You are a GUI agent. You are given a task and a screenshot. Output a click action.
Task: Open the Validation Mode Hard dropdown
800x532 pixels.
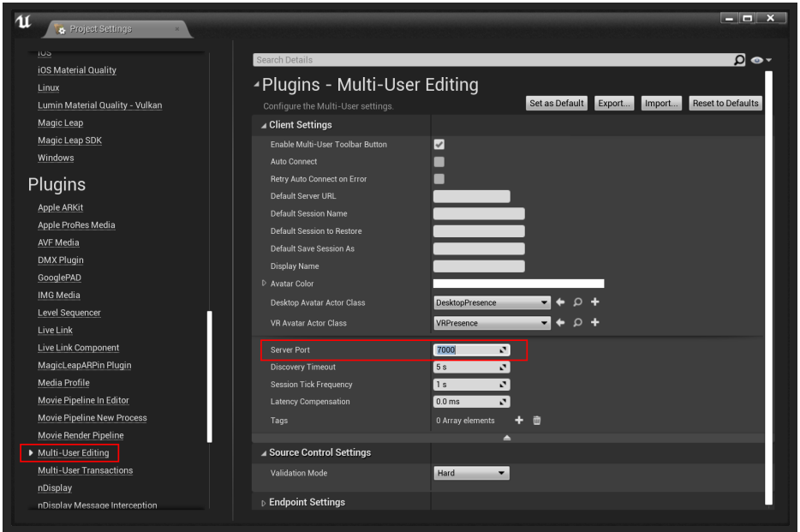(471, 473)
